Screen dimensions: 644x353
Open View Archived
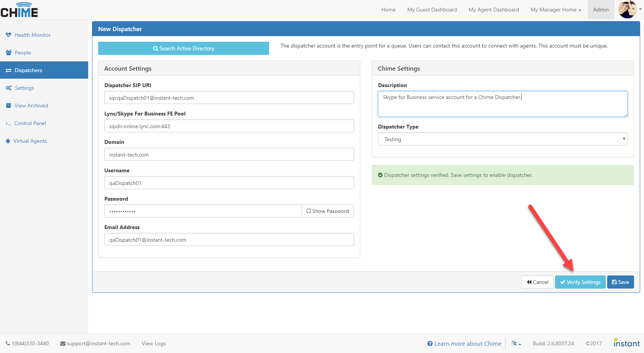pyautogui.click(x=31, y=106)
